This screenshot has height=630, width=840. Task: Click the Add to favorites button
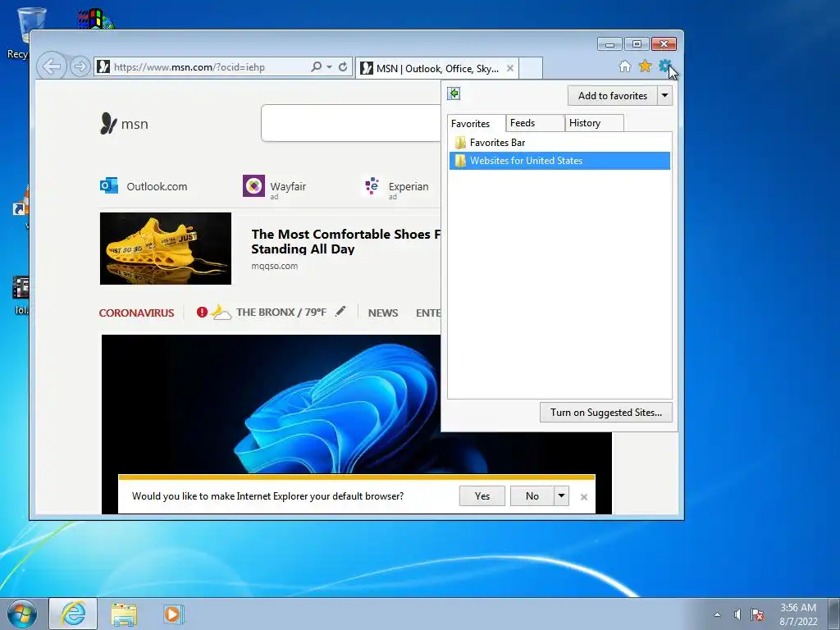click(612, 96)
